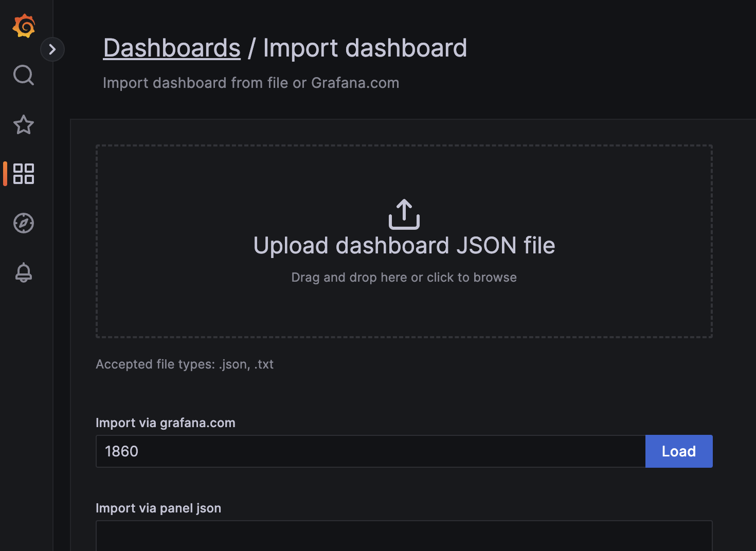Image resolution: width=756 pixels, height=551 pixels.
Task: Click the 'Import dashboard' page title
Action: (365, 48)
